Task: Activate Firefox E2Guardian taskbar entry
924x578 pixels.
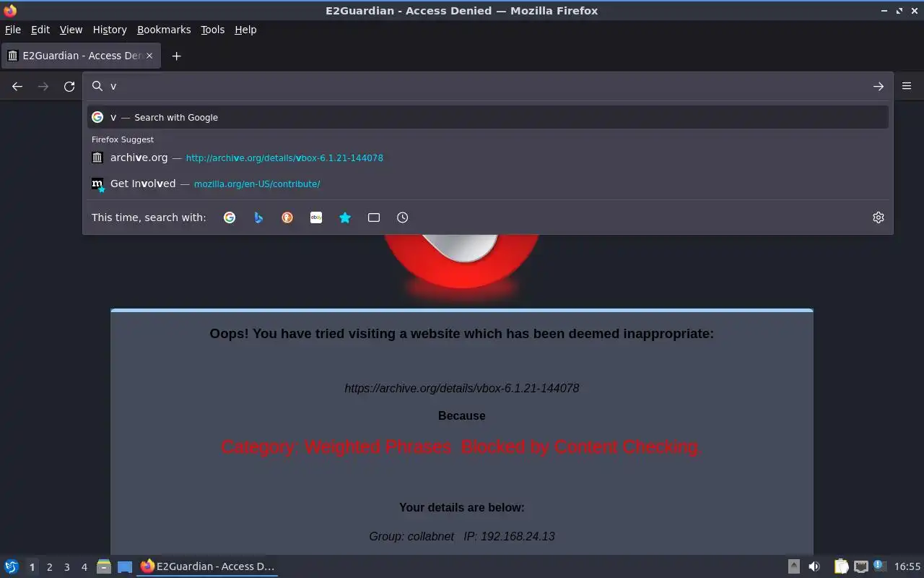Action: [208, 566]
